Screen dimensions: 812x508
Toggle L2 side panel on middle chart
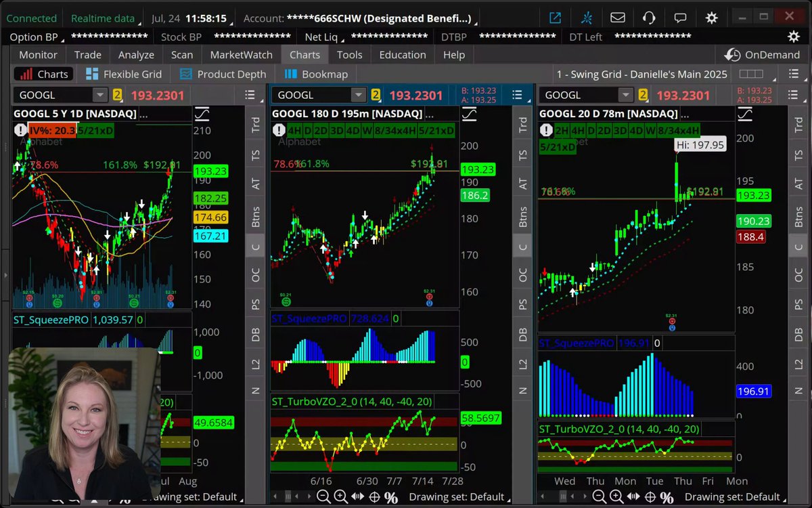(523, 364)
